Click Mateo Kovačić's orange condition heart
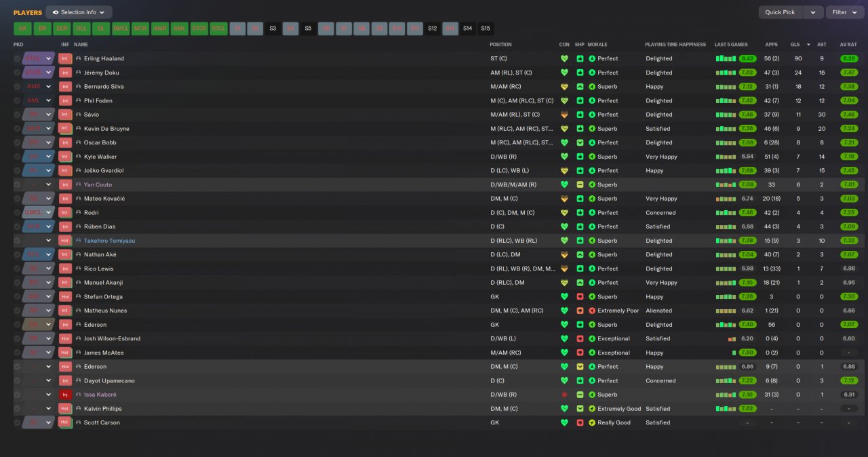Screen dimensions: 868x457 point(564,199)
